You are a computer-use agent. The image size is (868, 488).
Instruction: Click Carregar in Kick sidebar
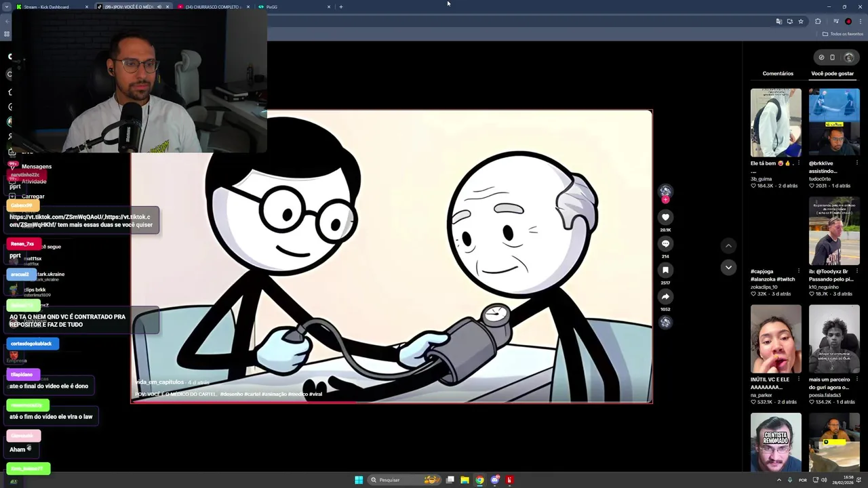33,197
